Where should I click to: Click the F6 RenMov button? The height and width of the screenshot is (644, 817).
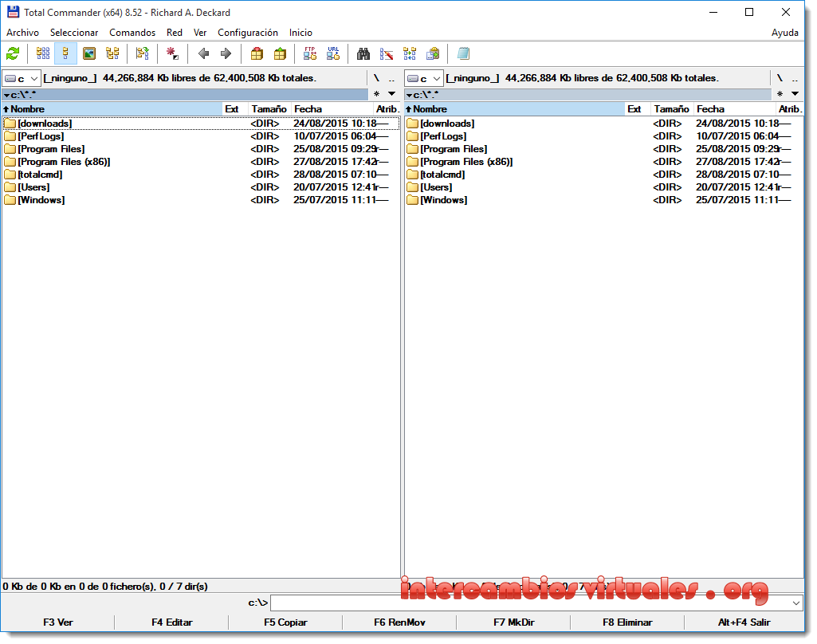coord(399,622)
